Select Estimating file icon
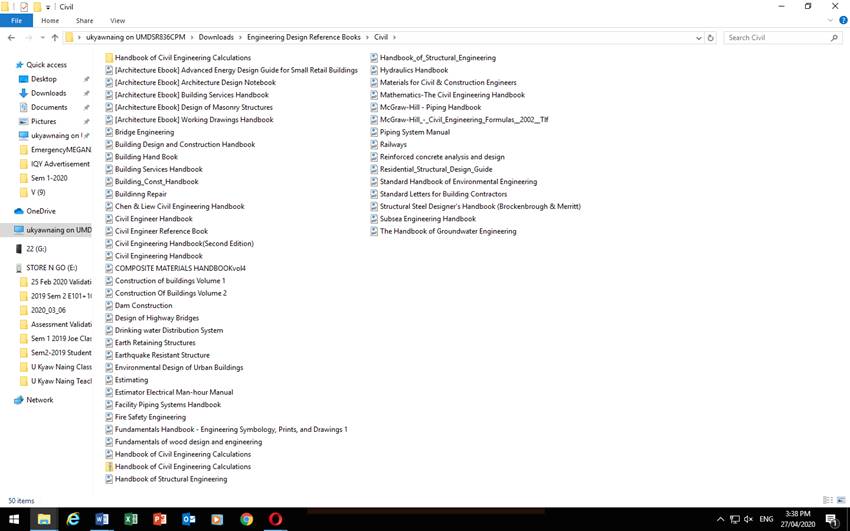850x531 pixels. (109, 380)
